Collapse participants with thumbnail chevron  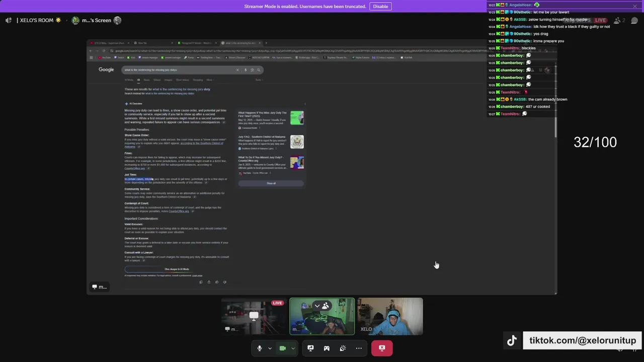[317, 306]
